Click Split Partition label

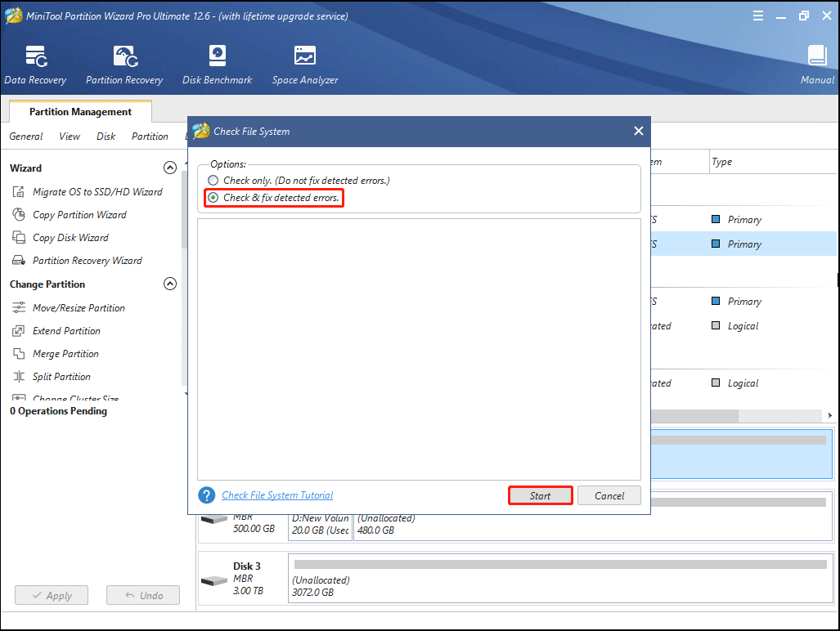pyautogui.click(x=61, y=376)
